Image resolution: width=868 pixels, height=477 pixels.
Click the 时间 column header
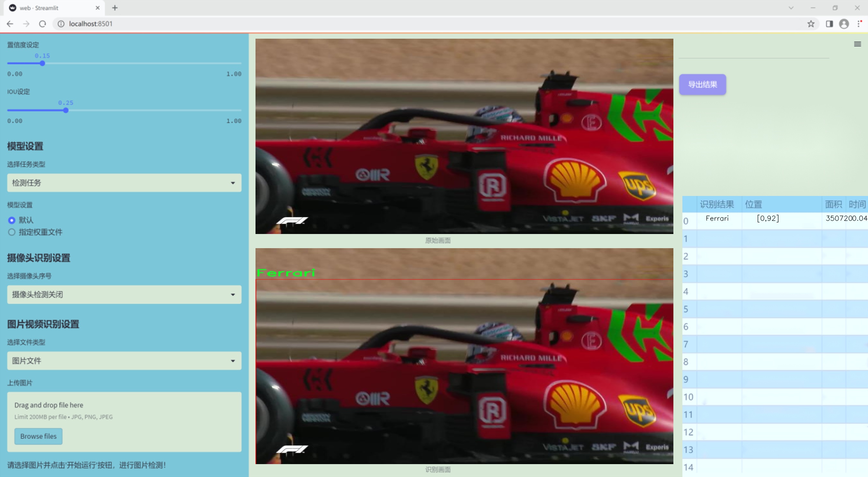(x=857, y=204)
